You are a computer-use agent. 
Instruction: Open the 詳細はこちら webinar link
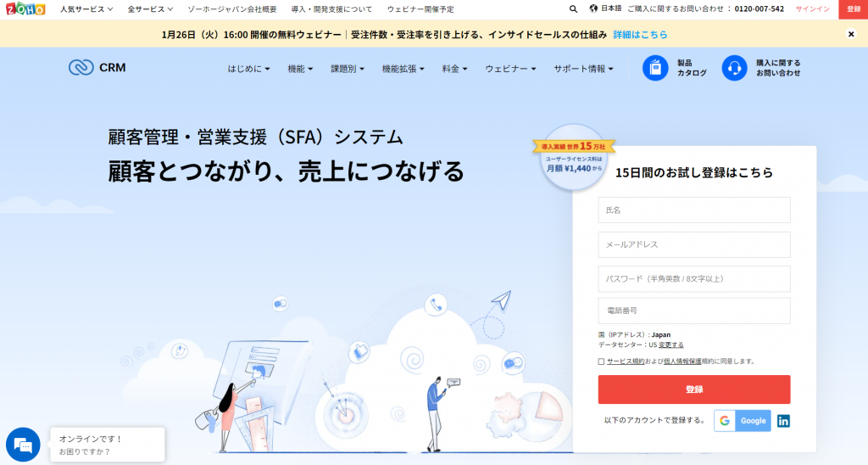[640, 34]
